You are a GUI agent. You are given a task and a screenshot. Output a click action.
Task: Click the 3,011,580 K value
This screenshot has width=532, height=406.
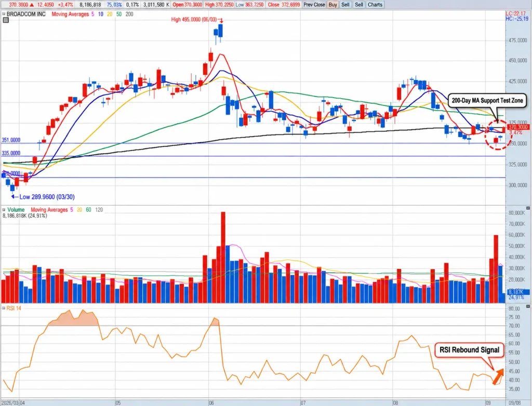tap(156, 5)
